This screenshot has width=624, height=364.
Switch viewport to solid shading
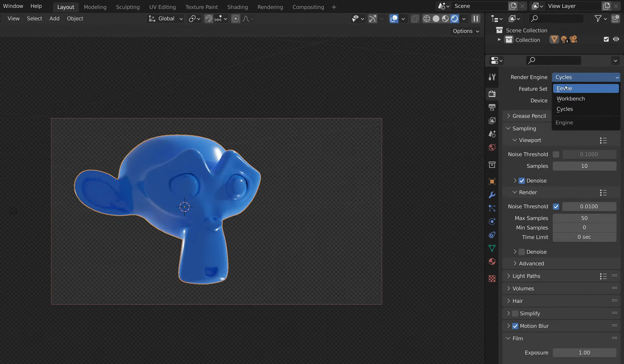click(x=436, y=18)
